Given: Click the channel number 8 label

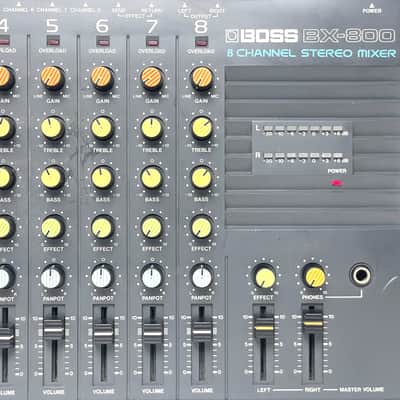Looking at the screenshot, I should click(201, 26).
